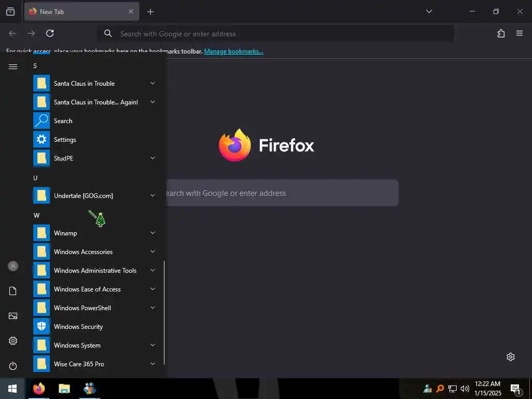
Task: Expand Windows Administrative Tools chevron
Action: 153,270
